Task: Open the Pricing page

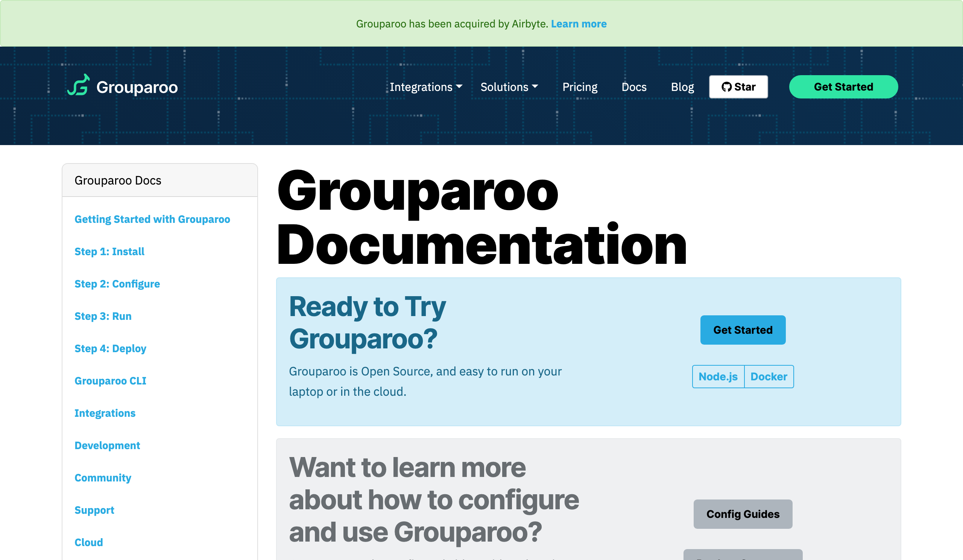Action: (x=580, y=87)
